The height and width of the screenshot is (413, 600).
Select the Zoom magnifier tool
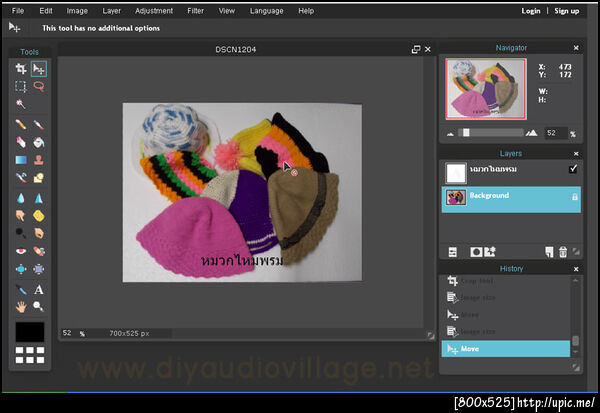pos(39,307)
